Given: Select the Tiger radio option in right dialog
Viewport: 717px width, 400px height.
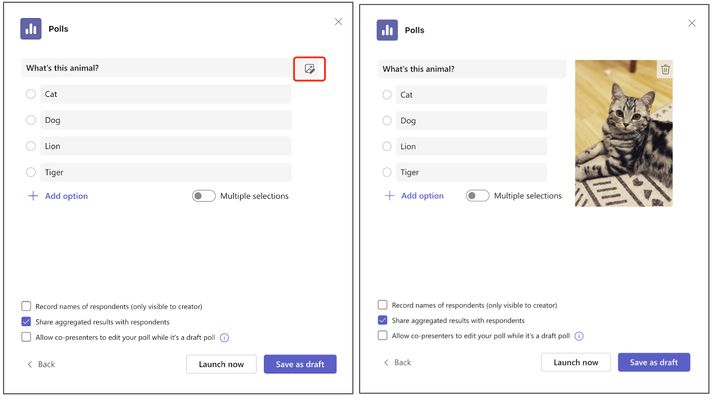Looking at the screenshot, I should pyautogui.click(x=387, y=172).
